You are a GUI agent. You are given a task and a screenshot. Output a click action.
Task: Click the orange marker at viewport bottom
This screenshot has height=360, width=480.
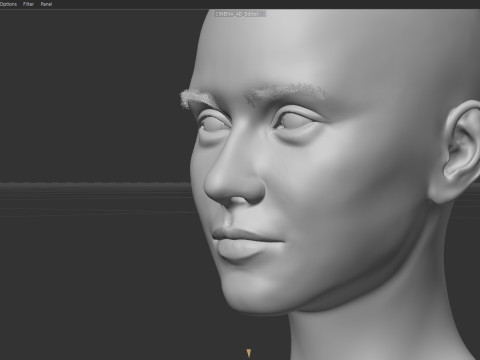click(249, 353)
